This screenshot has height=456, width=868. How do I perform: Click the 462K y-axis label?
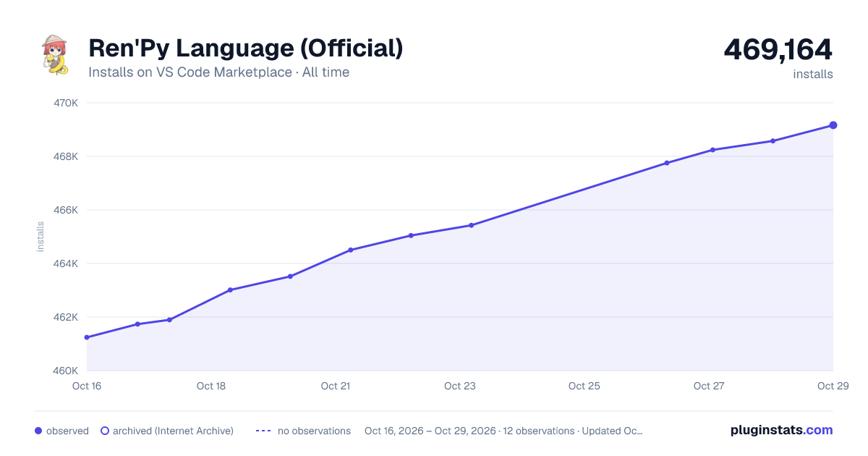(x=66, y=317)
